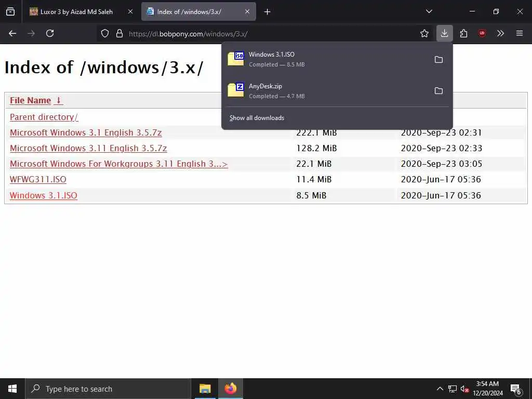Open File Explorer from taskbar
The width and height of the screenshot is (532, 399).
pyautogui.click(x=205, y=389)
